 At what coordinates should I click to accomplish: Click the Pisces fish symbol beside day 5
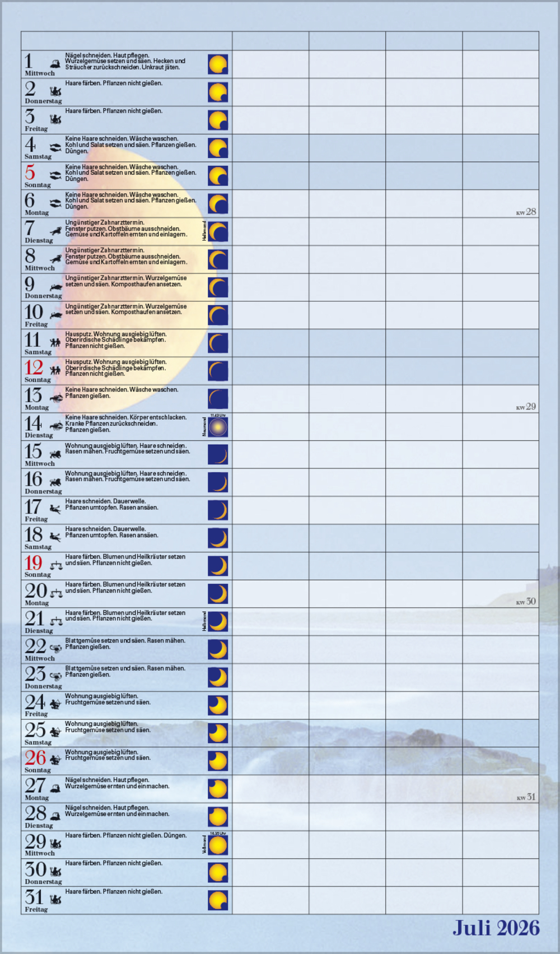point(55,175)
